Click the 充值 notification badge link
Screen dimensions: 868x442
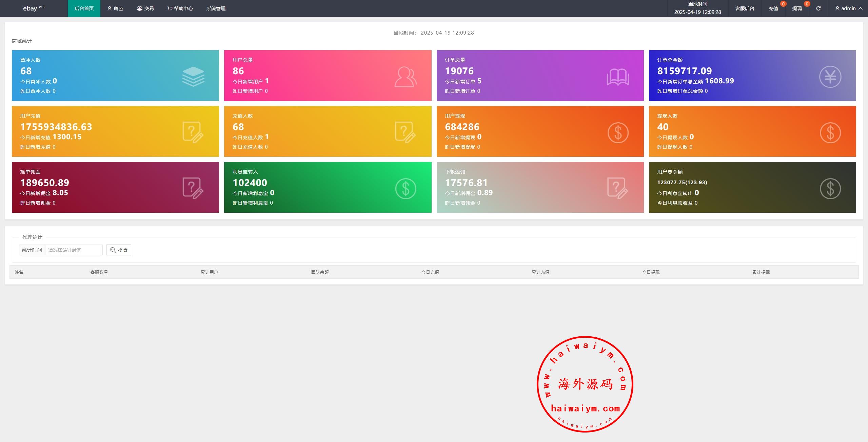point(773,8)
